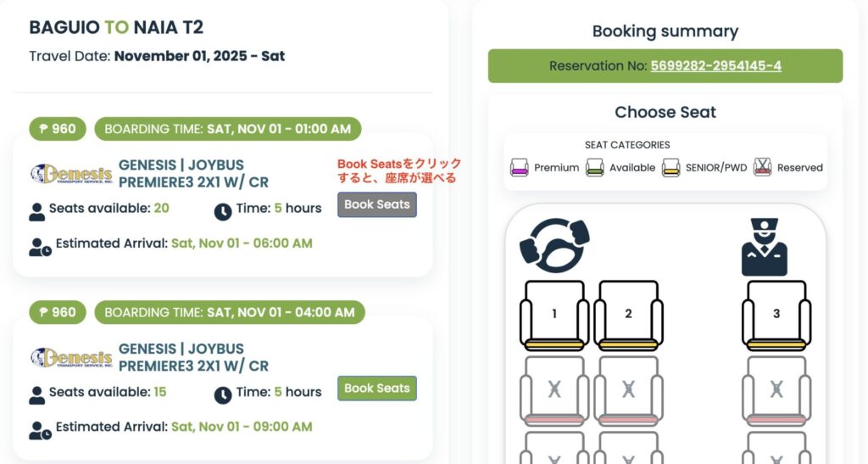Click the Genesis logo on the 01:00 AM trip
Image resolution: width=868 pixels, height=464 pixels.
[71, 174]
